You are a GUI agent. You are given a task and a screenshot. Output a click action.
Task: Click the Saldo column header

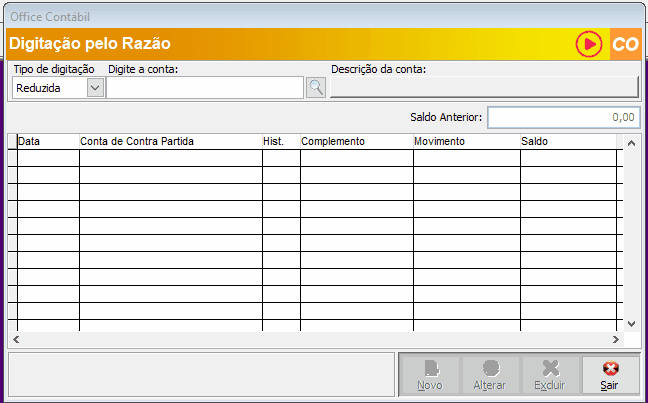pyautogui.click(x=567, y=142)
